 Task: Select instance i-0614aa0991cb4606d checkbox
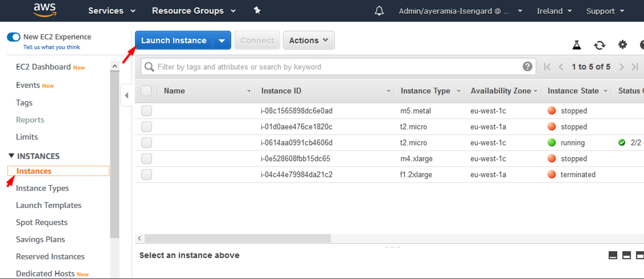click(x=146, y=143)
